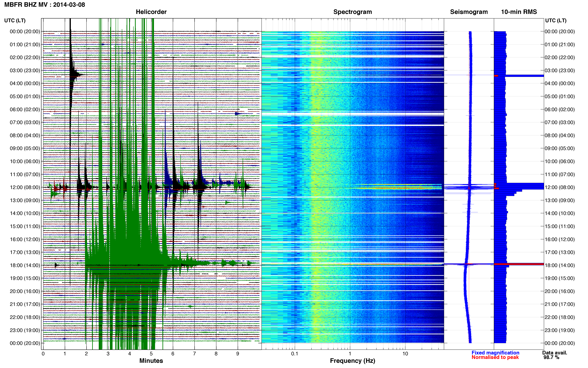The image size is (588, 368).
Task: Click the 'Fixed magnification' legend text
Action: click(x=495, y=353)
